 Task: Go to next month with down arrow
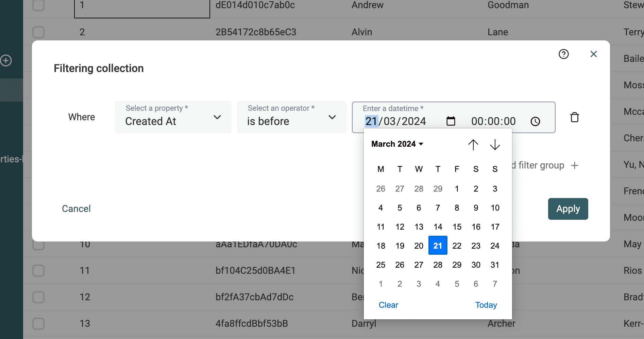495,145
